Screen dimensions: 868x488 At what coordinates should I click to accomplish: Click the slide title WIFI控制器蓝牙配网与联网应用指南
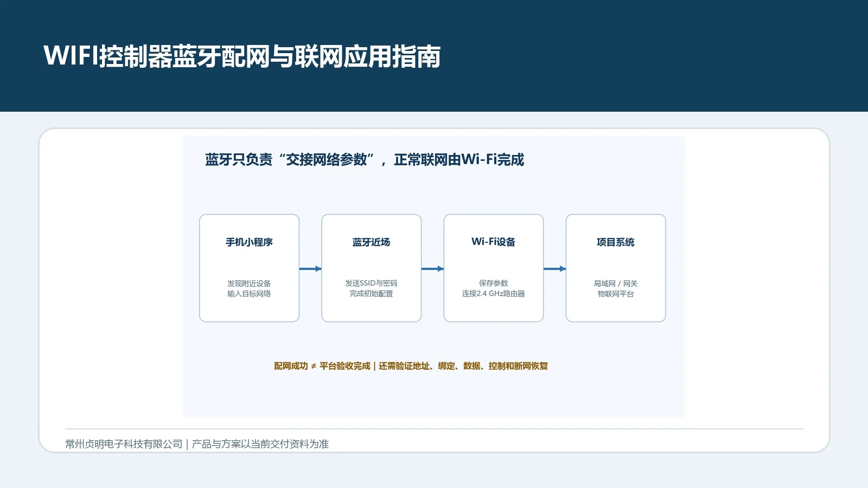(x=242, y=56)
